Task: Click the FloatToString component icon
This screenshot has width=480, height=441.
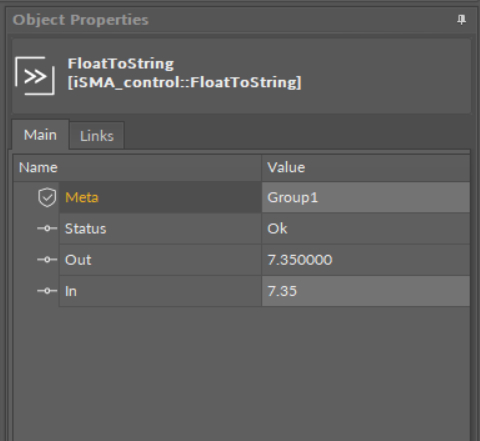Action: pyautogui.click(x=35, y=76)
